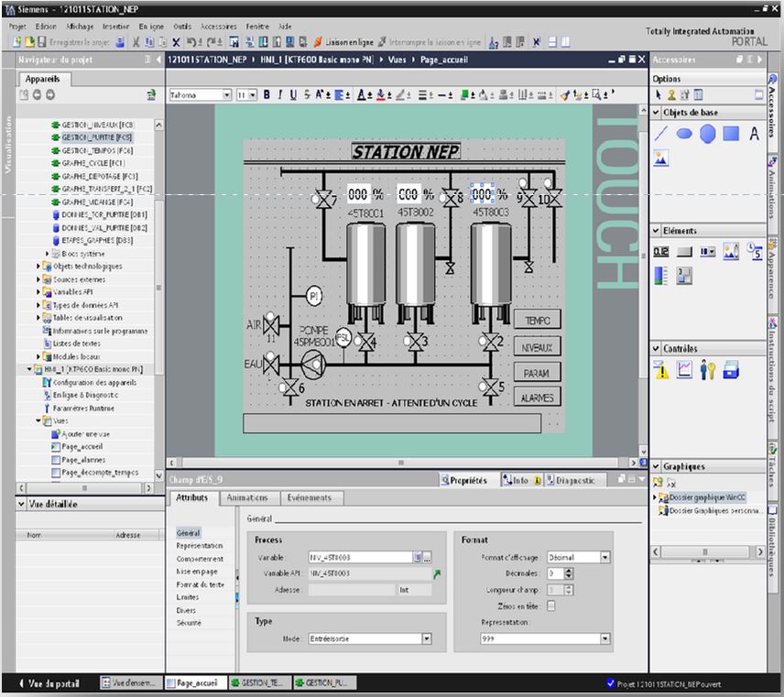Click selection arrow tool in Options
Screen dimensions: 784x697
(x=658, y=94)
